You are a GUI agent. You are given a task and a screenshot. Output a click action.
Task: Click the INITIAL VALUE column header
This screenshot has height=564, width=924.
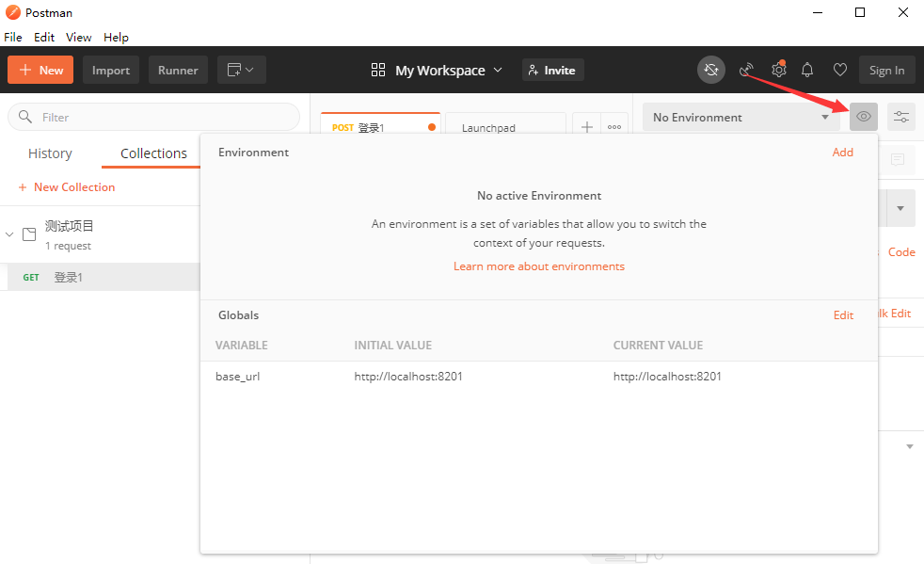(393, 346)
